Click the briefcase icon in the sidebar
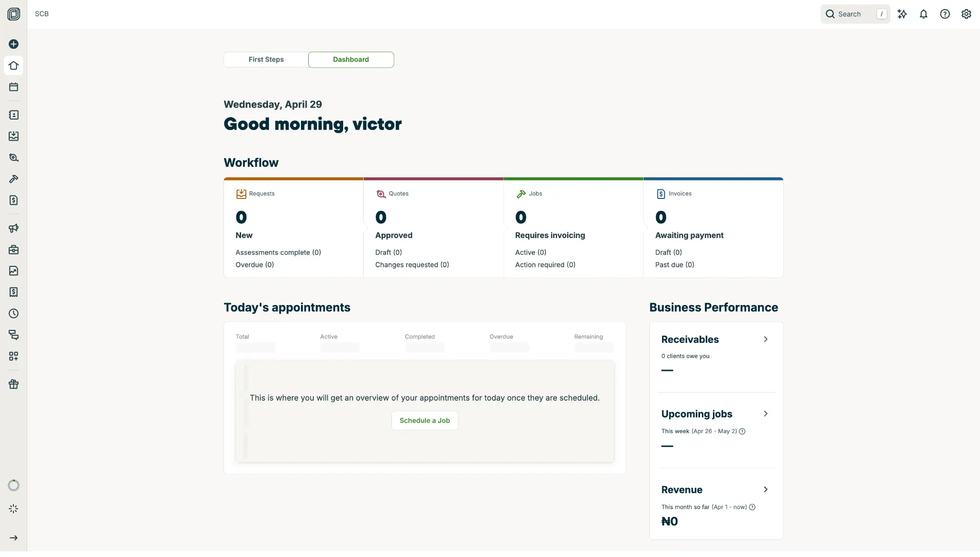The width and height of the screenshot is (980, 557). click(x=13, y=250)
